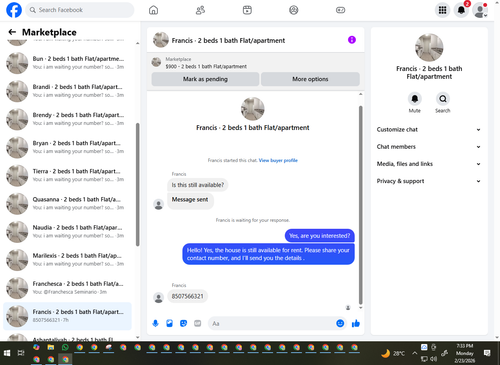Open the Brandi conversation
Screen dimensions: 500x365
coord(68,91)
